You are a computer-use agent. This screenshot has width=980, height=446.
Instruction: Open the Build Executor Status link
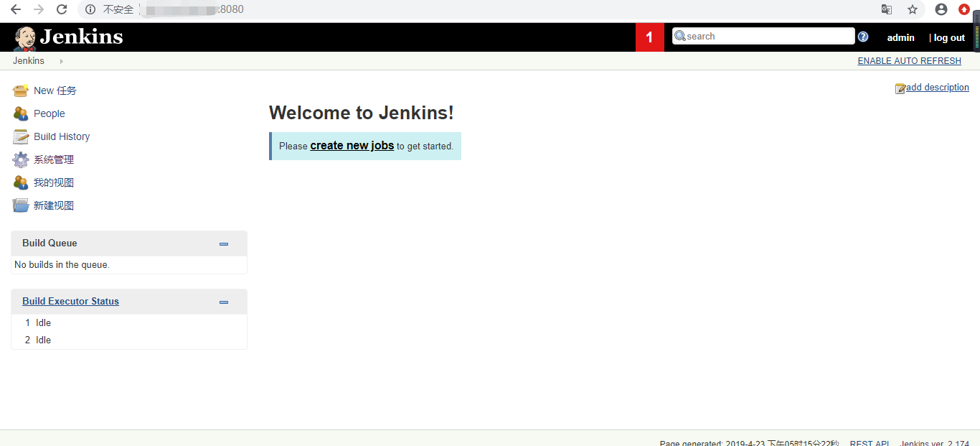coord(70,302)
